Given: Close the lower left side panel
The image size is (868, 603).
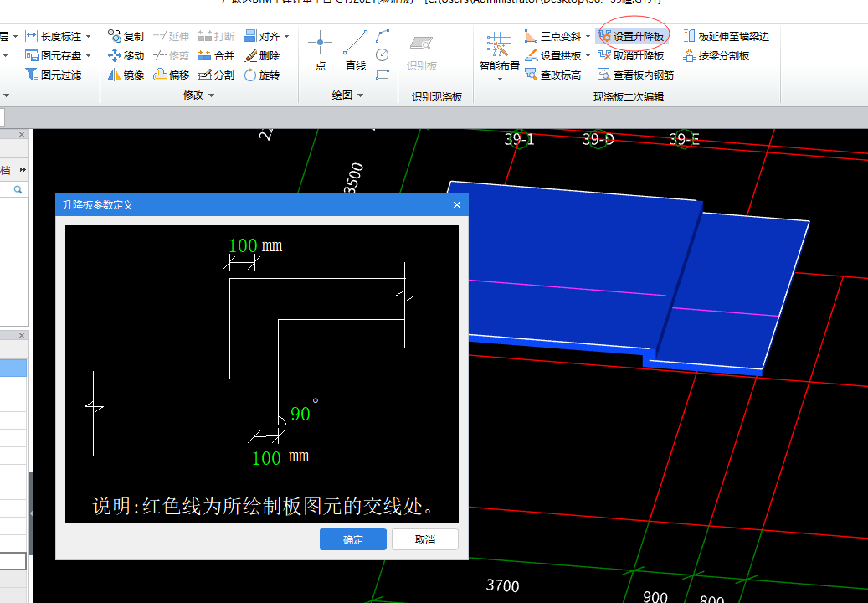Looking at the screenshot, I should [x=22, y=336].
